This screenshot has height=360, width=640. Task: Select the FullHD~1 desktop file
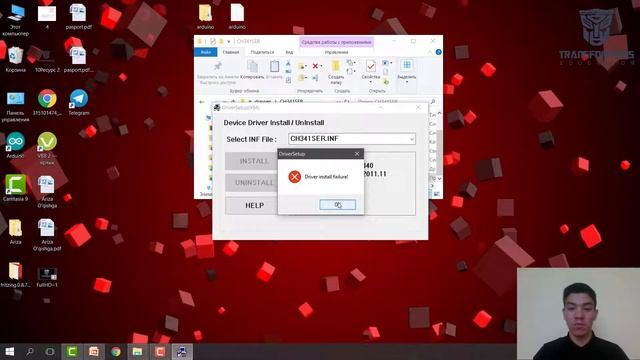(x=47, y=277)
